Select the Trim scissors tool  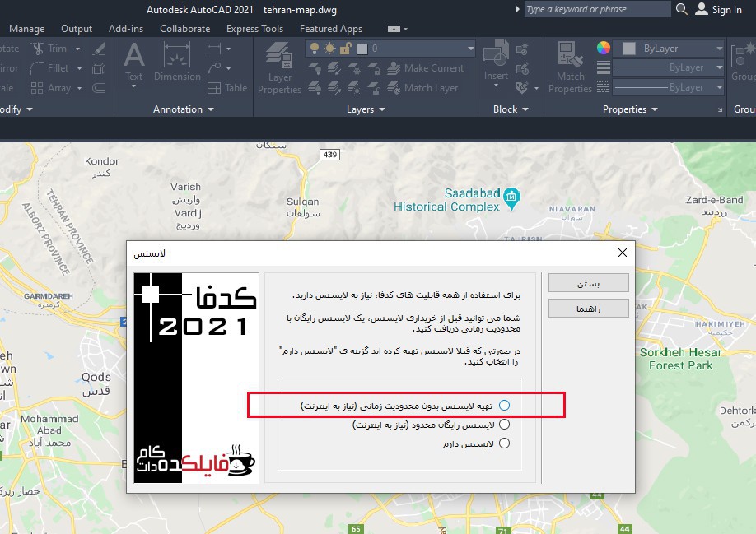tap(49, 49)
